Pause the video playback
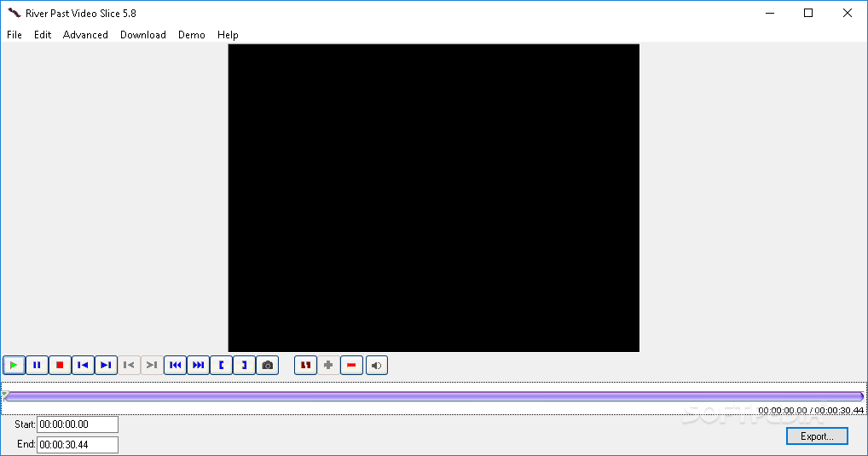868x456 pixels. [x=37, y=366]
